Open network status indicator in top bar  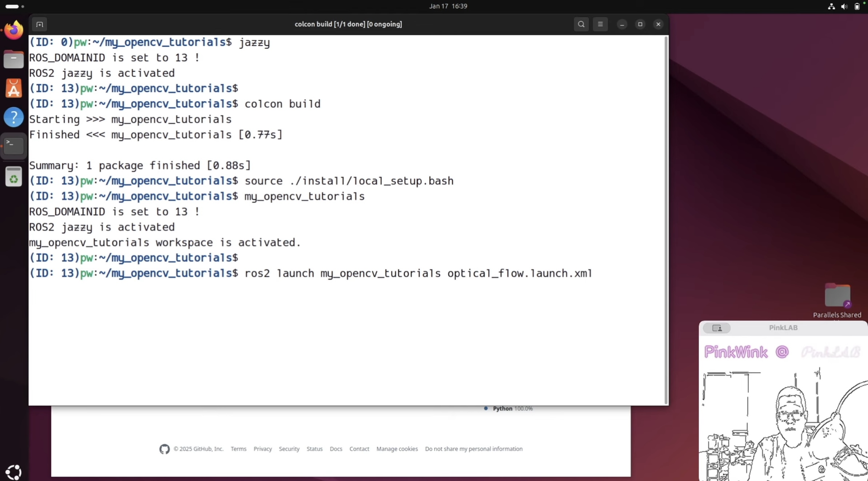click(x=831, y=6)
